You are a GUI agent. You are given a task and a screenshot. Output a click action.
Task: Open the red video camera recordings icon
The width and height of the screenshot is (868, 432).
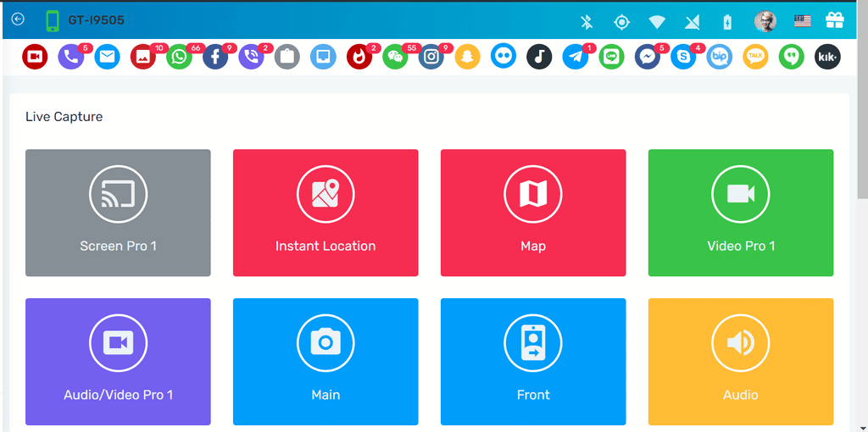tap(35, 57)
